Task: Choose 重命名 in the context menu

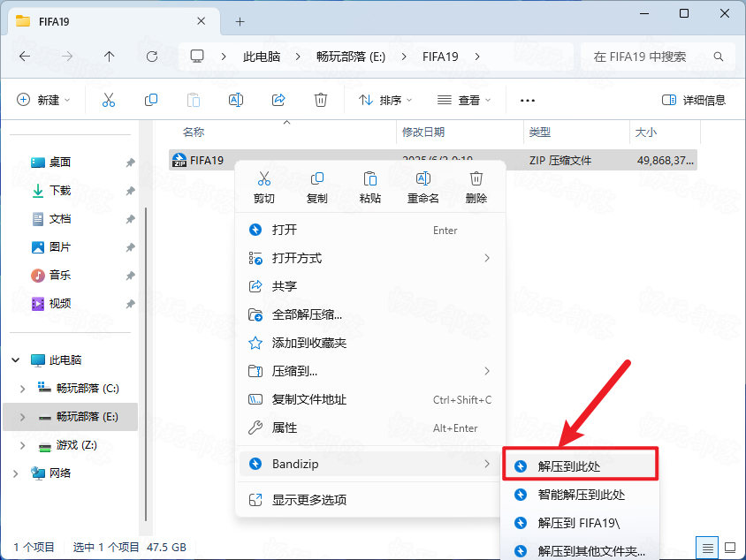Action: (423, 187)
